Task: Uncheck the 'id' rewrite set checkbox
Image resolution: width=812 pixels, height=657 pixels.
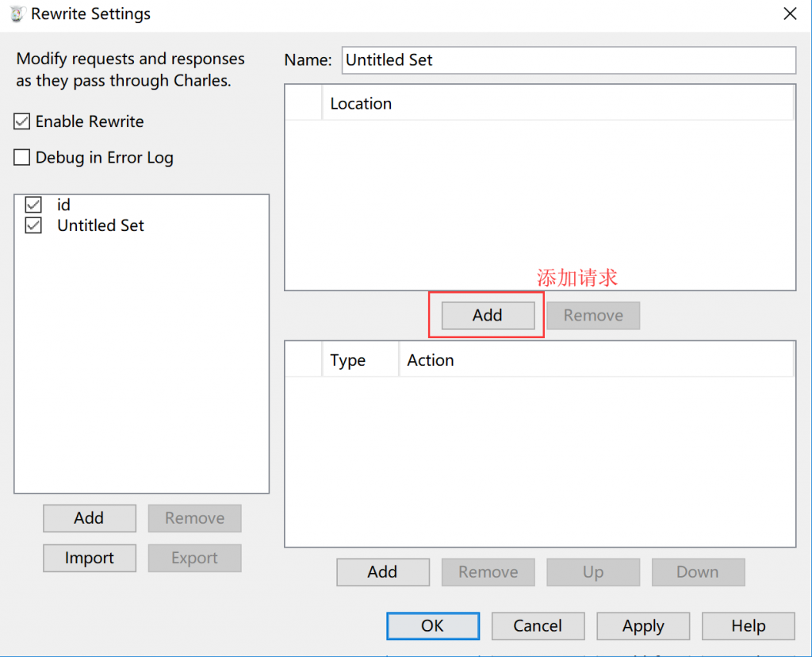Action: point(33,205)
